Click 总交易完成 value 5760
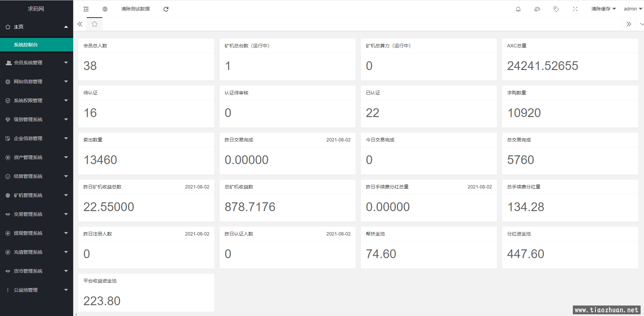 click(x=521, y=160)
